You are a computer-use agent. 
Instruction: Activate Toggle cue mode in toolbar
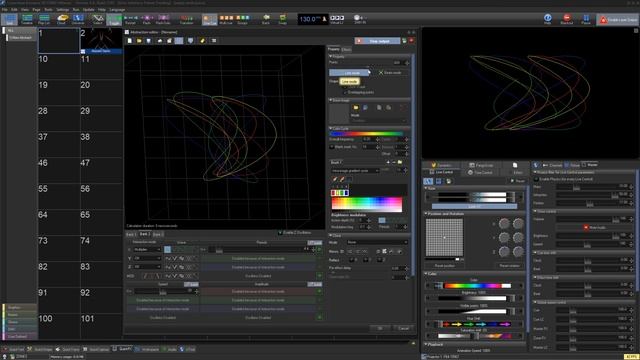(x=114, y=19)
